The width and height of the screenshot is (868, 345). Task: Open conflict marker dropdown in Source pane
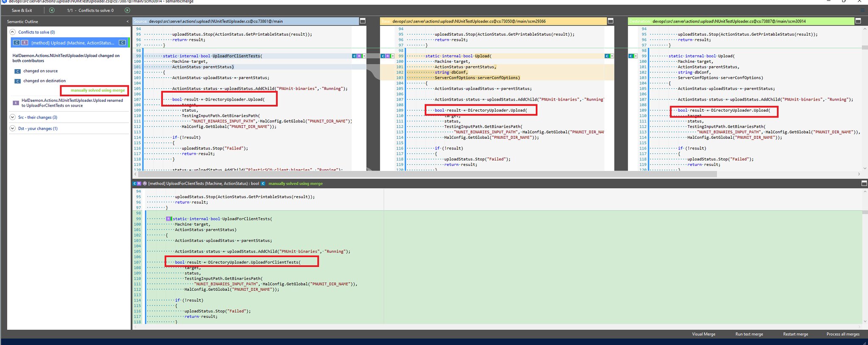coord(364,56)
